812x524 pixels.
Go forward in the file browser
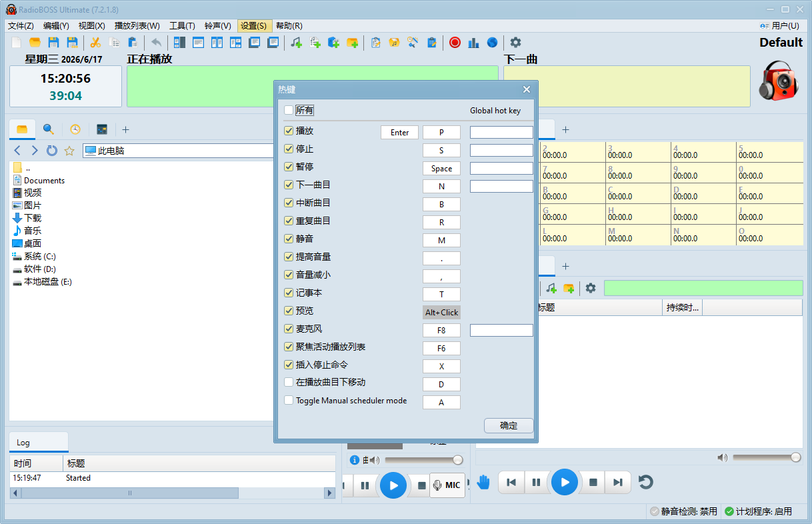35,151
